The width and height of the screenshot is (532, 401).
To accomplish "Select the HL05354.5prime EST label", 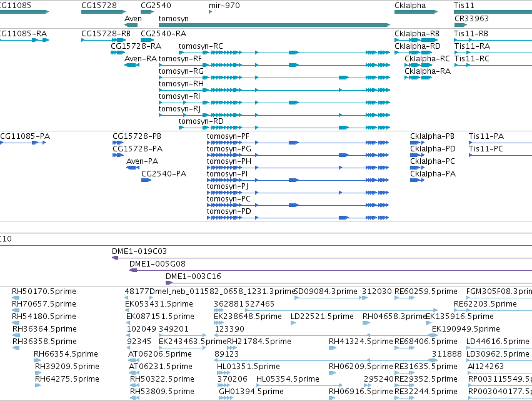I will [288, 379].
